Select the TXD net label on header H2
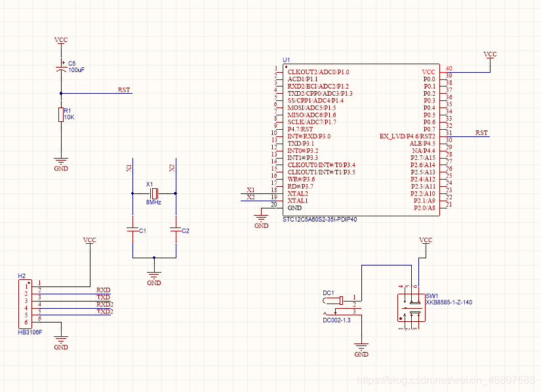This screenshot has height=392, width=541. pos(103,297)
